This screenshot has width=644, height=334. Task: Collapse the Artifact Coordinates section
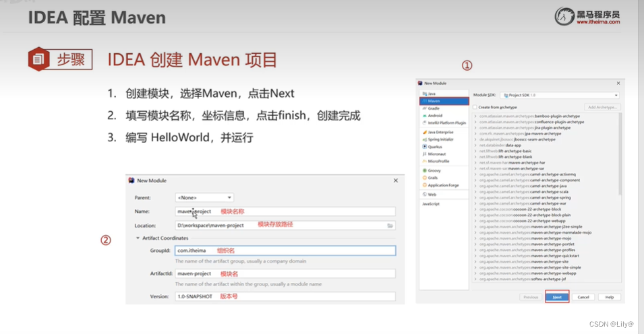(x=138, y=238)
